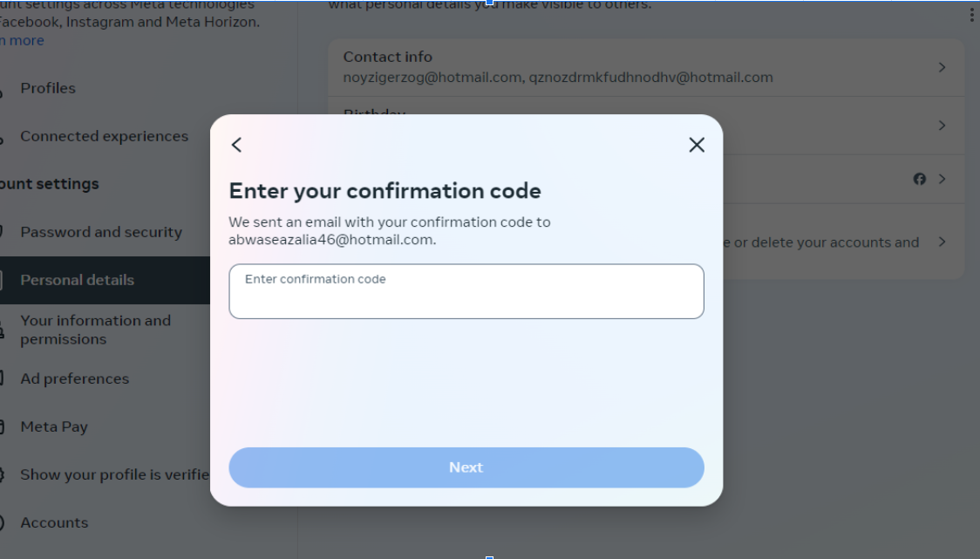The image size is (980, 559).
Task: Click the Contact info email addresses
Action: (558, 78)
